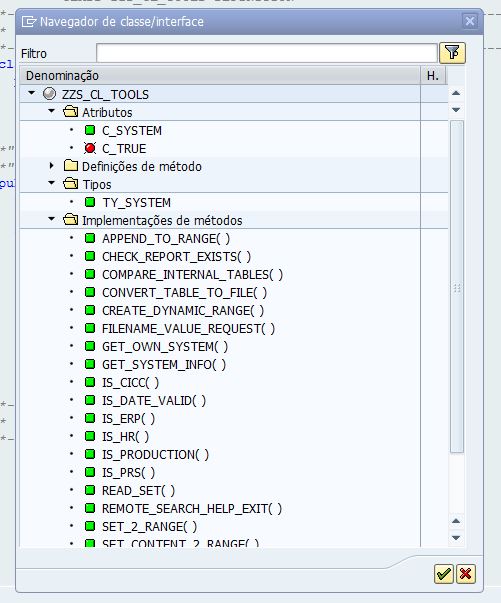
Task: Select the APPEND_TO_RANGE( ) method
Action: tap(166, 238)
